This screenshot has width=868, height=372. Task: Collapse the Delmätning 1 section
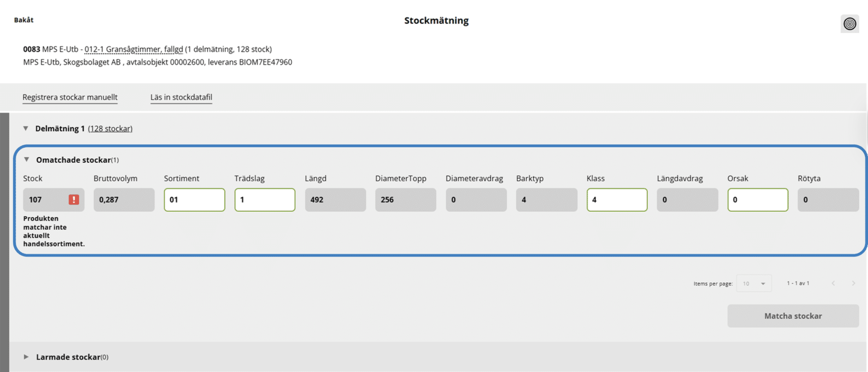pos(26,128)
